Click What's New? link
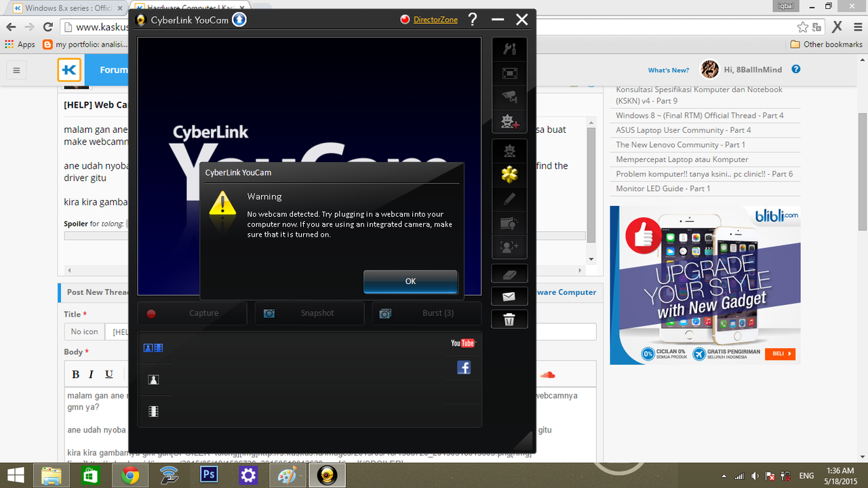 tap(668, 70)
